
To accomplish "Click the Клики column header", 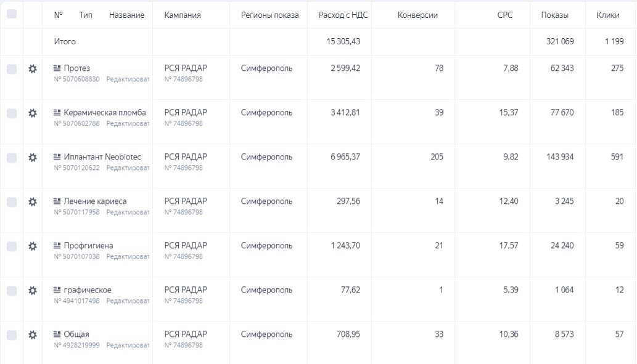I will [608, 15].
